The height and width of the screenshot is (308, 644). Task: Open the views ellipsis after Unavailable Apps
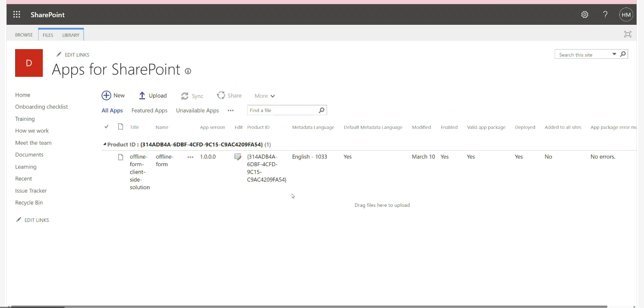click(x=231, y=111)
